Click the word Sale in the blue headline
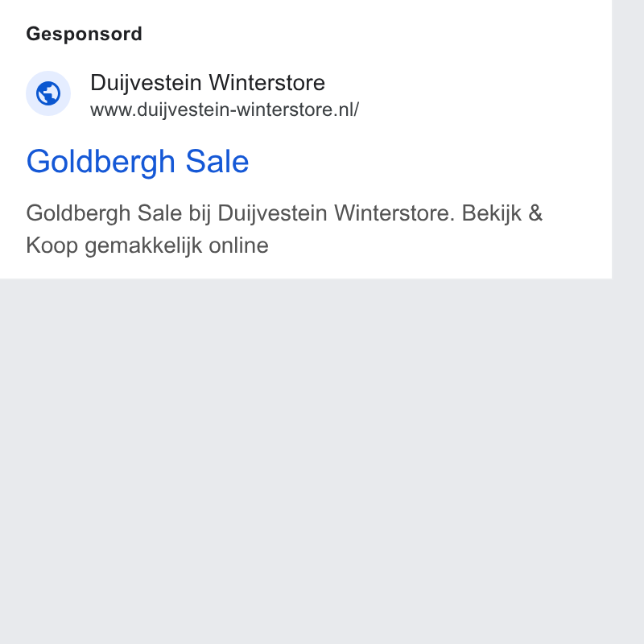Viewport: 644px width, 644px height. (217, 162)
